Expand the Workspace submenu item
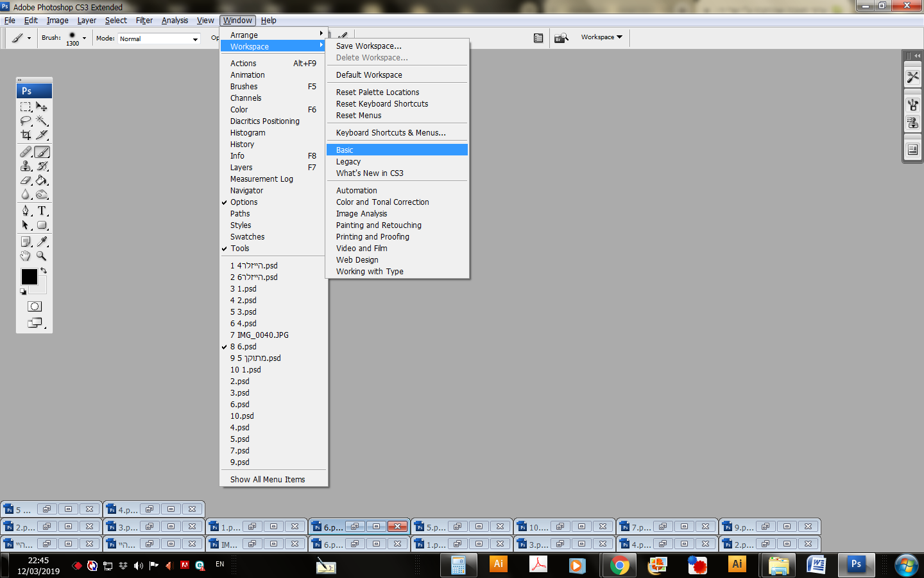924x578 pixels. click(274, 47)
